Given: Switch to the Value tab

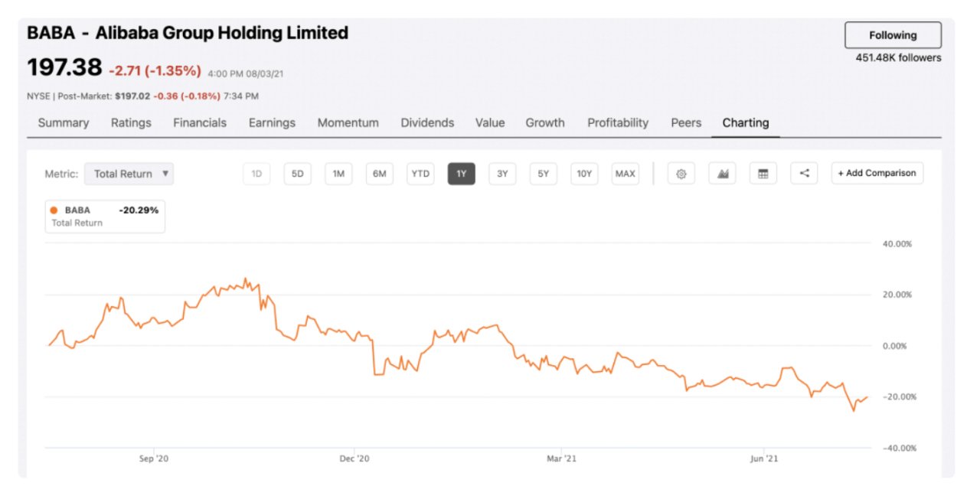Looking at the screenshot, I should (x=490, y=122).
